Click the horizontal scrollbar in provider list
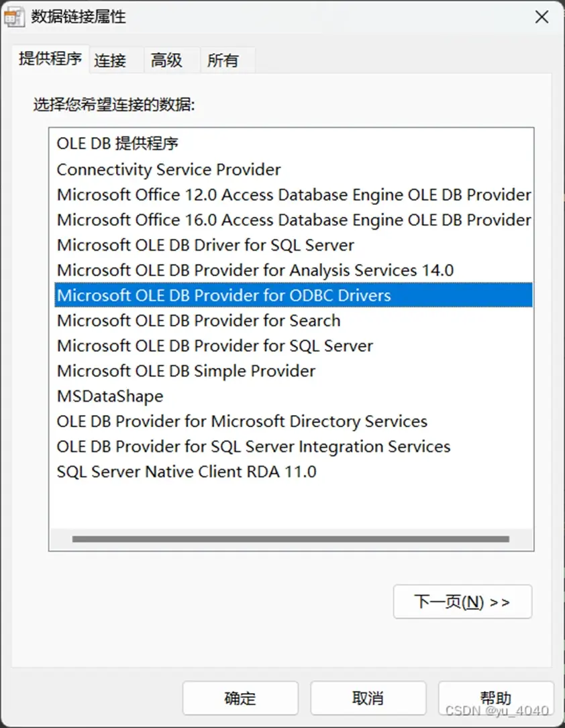Viewport: 565px width, 728px height. [291, 539]
